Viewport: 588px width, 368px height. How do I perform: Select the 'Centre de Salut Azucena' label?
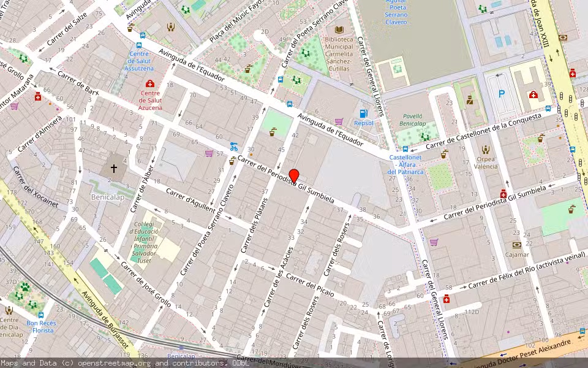(150, 100)
